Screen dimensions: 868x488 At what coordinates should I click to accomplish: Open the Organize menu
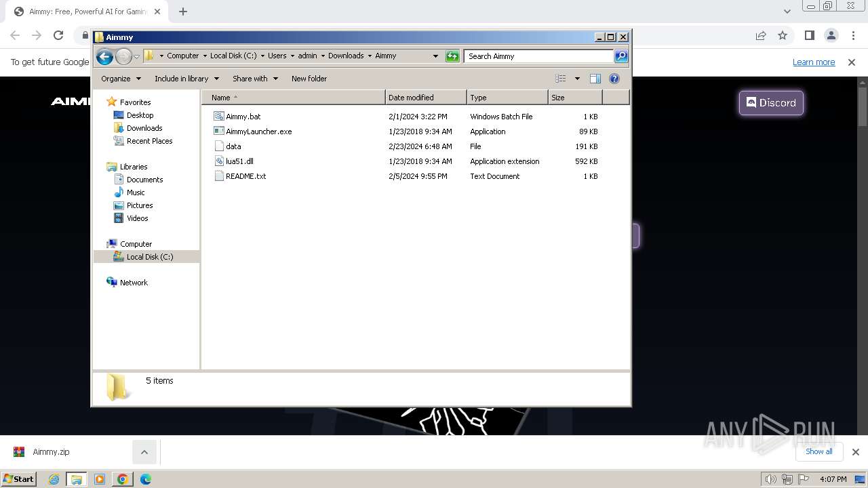(x=121, y=79)
